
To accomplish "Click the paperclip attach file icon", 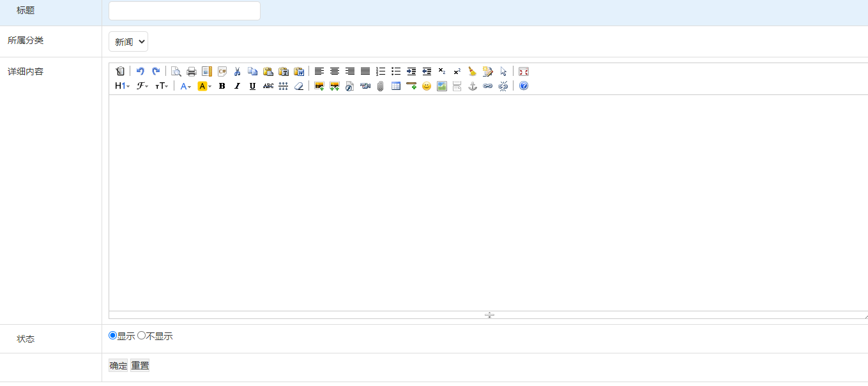I will click(x=380, y=86).
